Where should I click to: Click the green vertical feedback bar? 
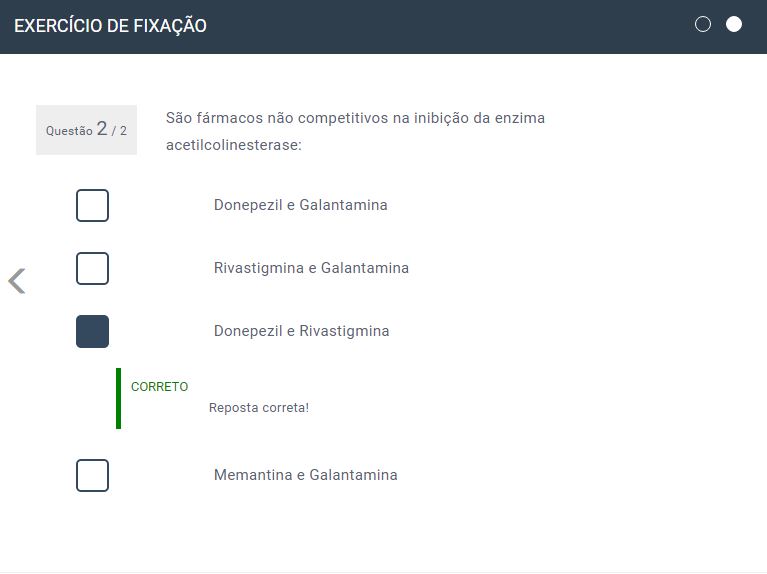(x=118, y=398)
